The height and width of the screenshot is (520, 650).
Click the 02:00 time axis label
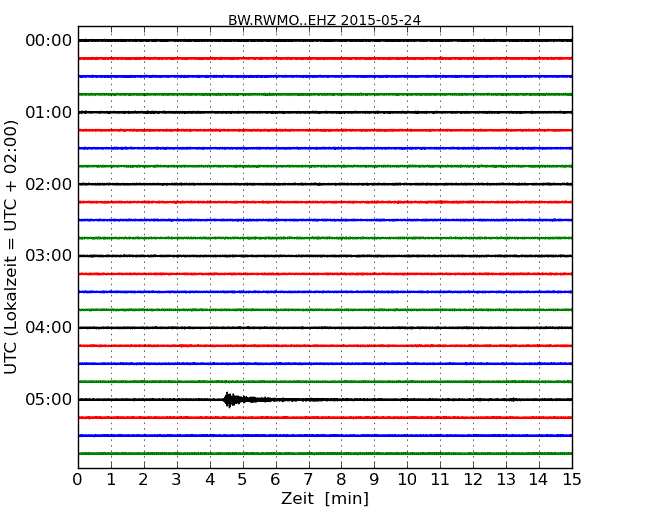49,184
